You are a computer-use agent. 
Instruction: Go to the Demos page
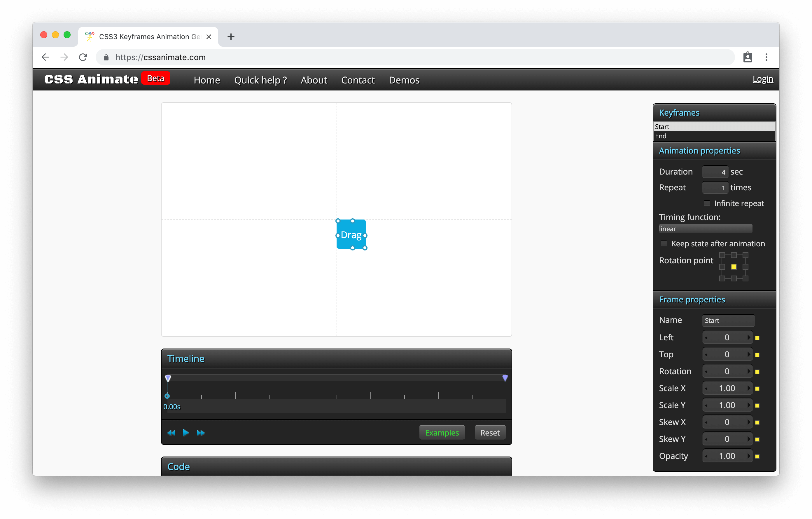pos(404,80)
